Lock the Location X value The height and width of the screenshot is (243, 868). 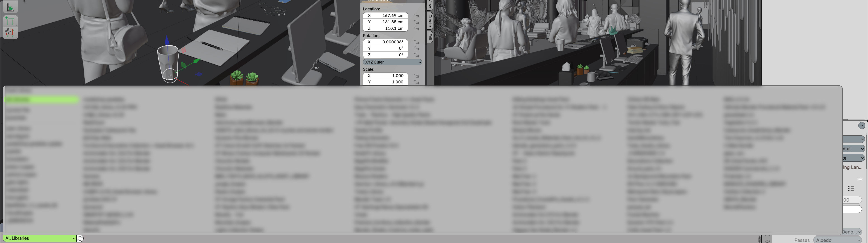416,16
